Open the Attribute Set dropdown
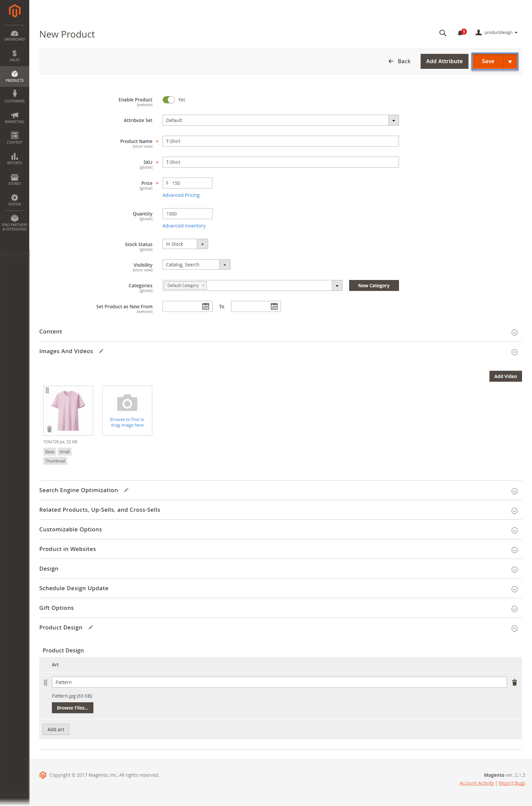 pyautogui.click(x=393, y=120)
